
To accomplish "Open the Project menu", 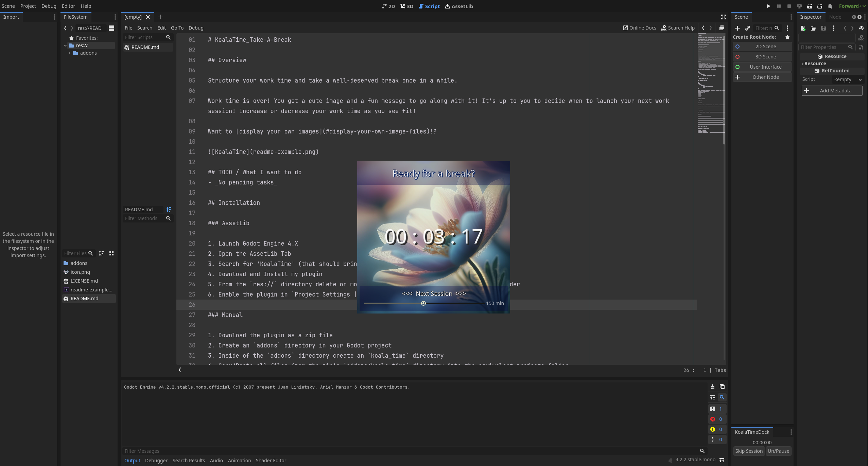I will [28, 6].
